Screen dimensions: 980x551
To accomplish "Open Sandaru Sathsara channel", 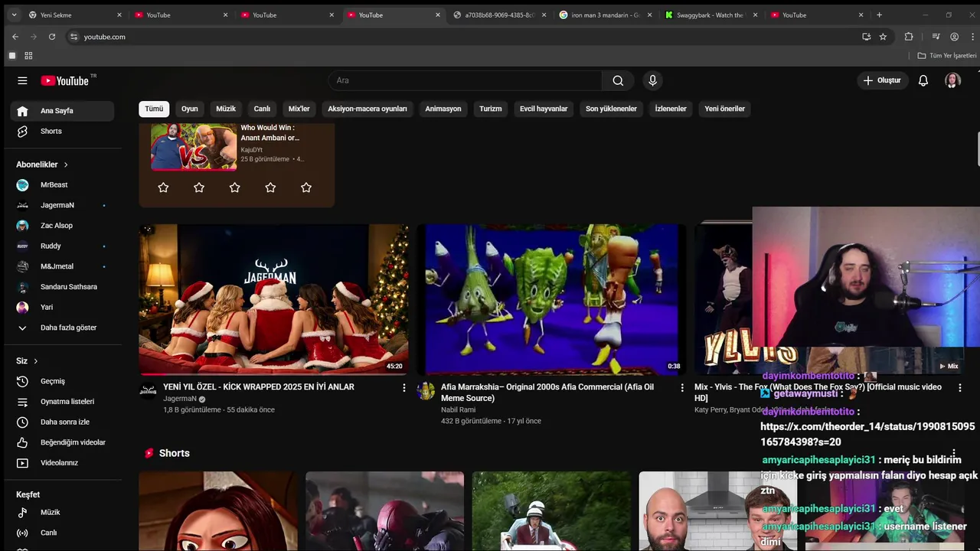I will click(x=62, y=287).
